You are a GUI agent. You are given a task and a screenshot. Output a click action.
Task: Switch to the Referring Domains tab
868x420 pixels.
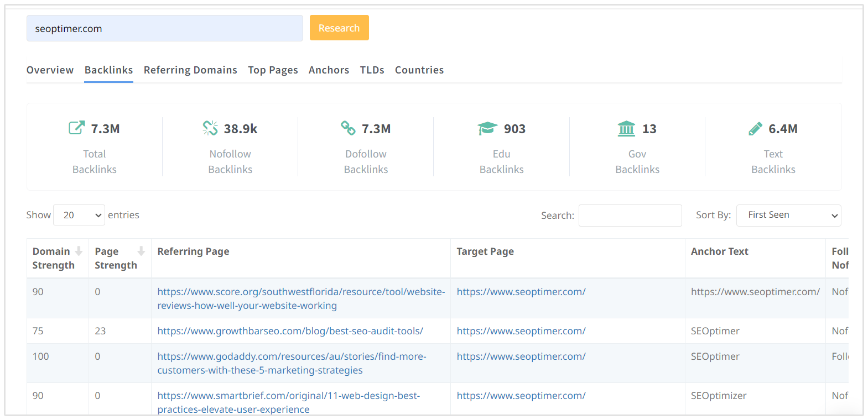(x=190, y=70)
